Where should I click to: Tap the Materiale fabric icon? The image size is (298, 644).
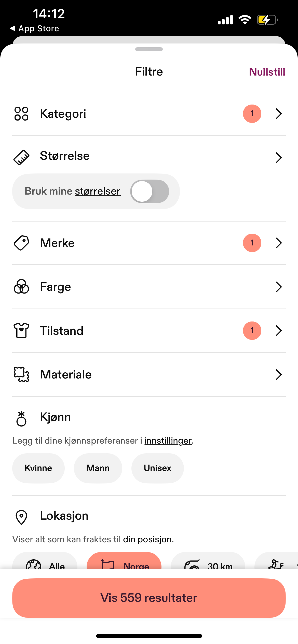tap(21, 374)
